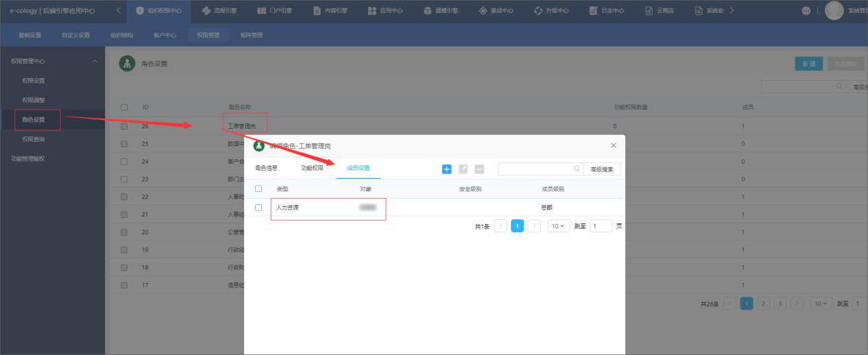Click the 跳至 page number input in dialog
The width and height of the screenshot is (868, 355).
(601, 225)
